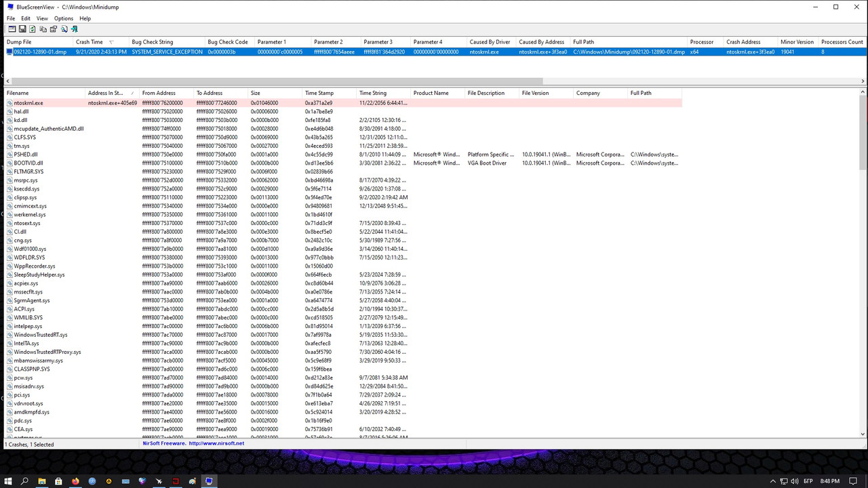Select the kd.dll row
Image resolution: width=868 pixels, height=488 pixels.
(x=343, y=120)
